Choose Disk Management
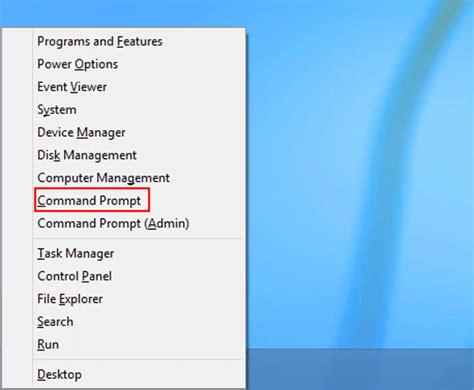474x390 pixels. 87,155
